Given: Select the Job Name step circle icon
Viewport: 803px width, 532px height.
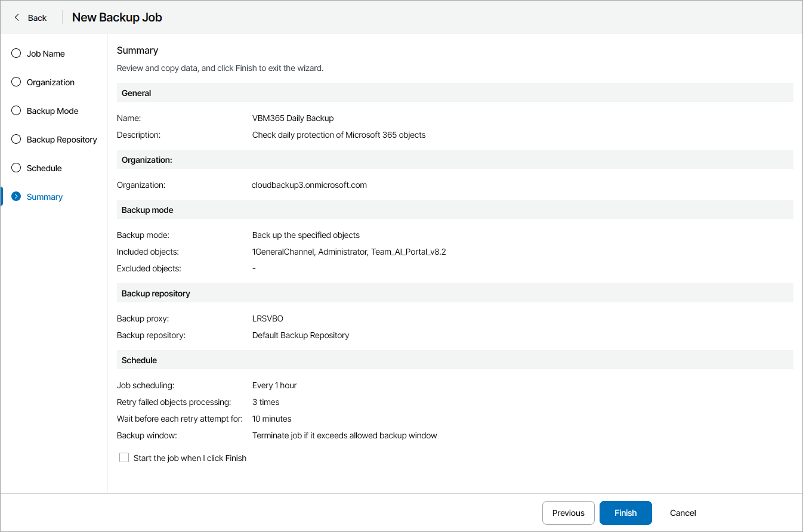Looking at the screenshot, I should pyautogui.click(x=16, y=53).
